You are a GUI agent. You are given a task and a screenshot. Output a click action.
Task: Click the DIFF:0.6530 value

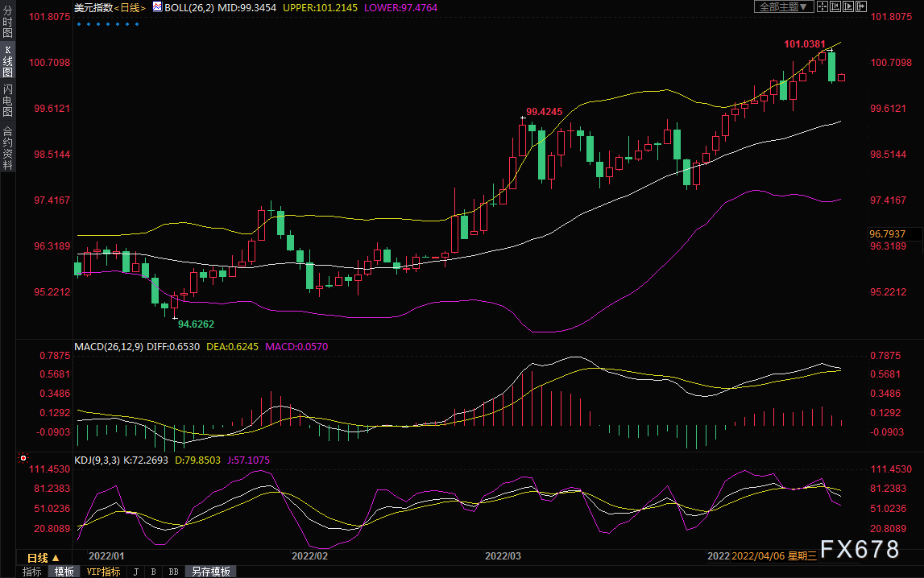[173, 347]
